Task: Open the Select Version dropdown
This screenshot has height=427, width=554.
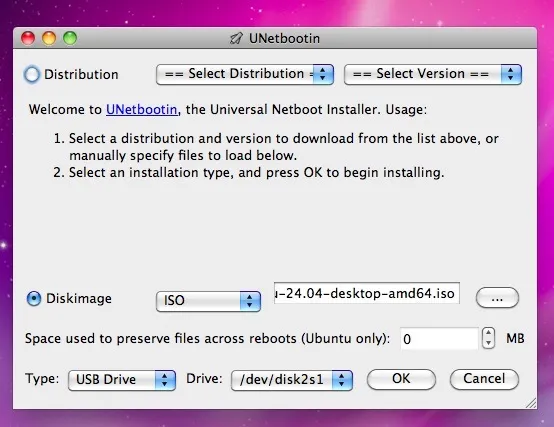Action: (433, 75)
